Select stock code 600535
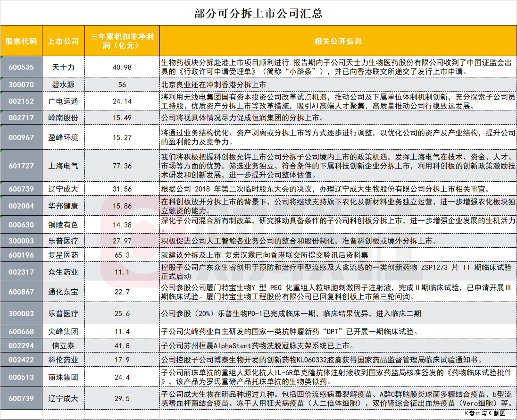 21,67
